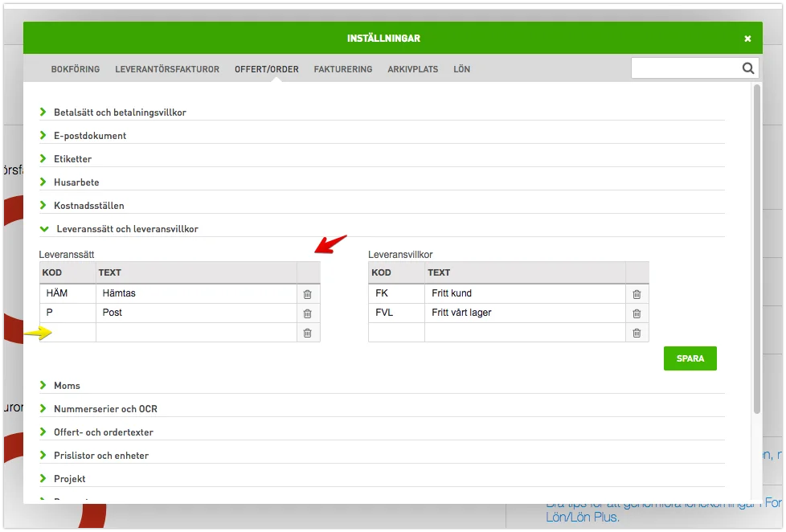Viewport: 786px width, 532px height.
Task: Switch to the Lön tab
Action: click(x=461, y=69)
